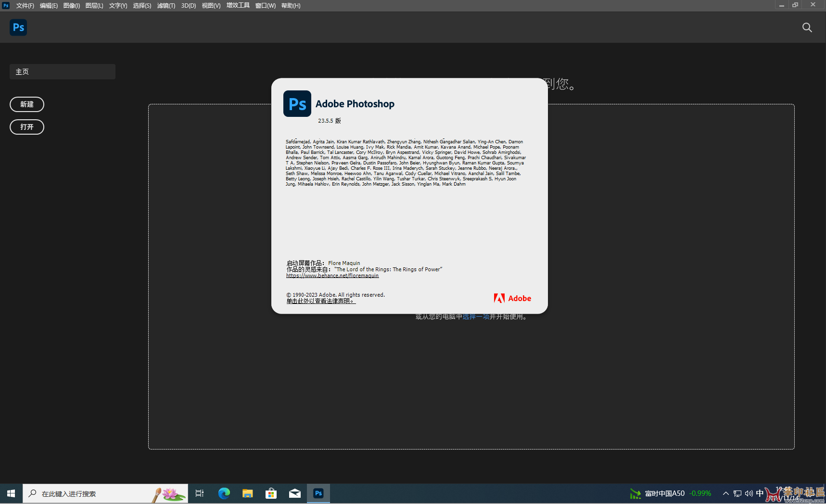Screen dimensions: 826x504
Task: Click the Photoshop home logo icon
Action: pyautogui.click(x=18, y=27)
